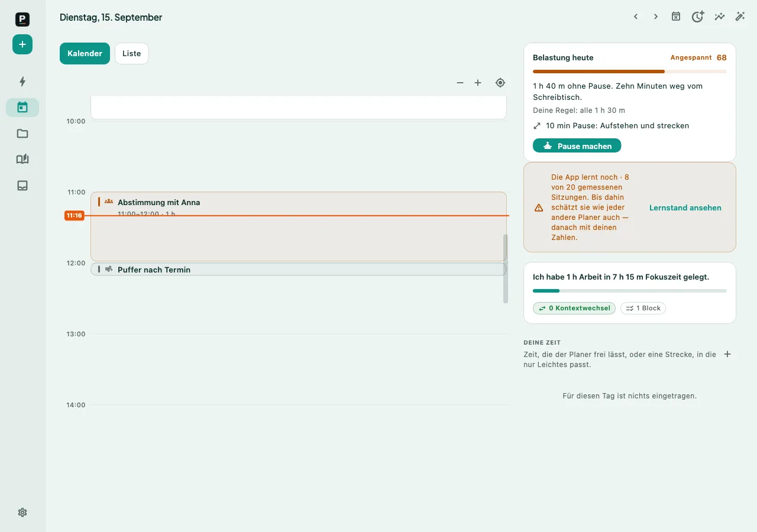Click the 0 Kontextwechsel chip

pyautogui.click(x=574, y=308)
